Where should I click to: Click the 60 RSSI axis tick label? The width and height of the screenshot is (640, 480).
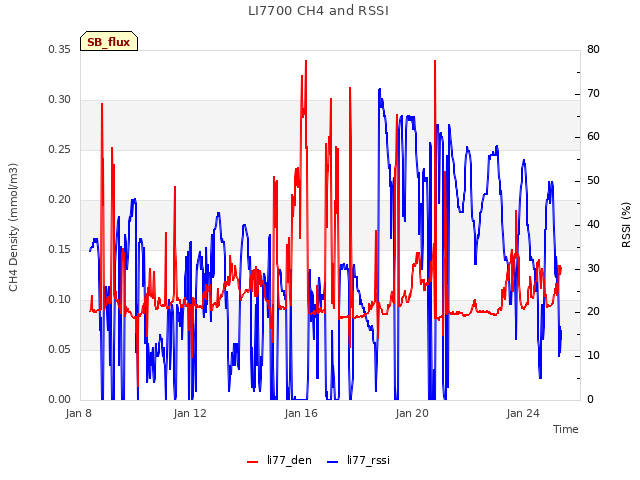(593, 137)
